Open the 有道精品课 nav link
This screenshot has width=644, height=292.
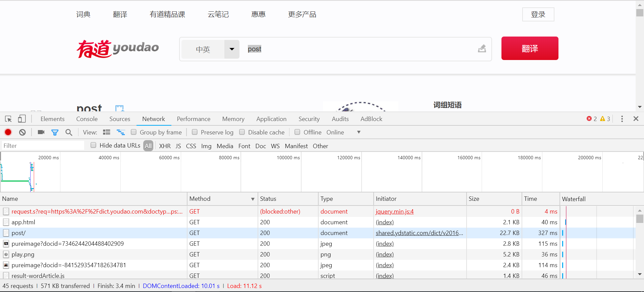click(x=167, y=14)
